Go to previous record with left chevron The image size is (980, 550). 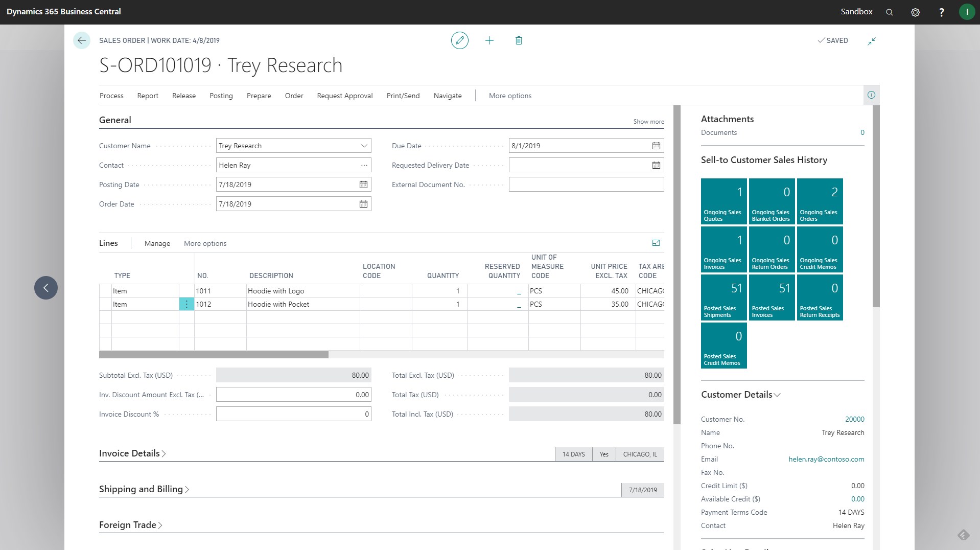point(46,288)
